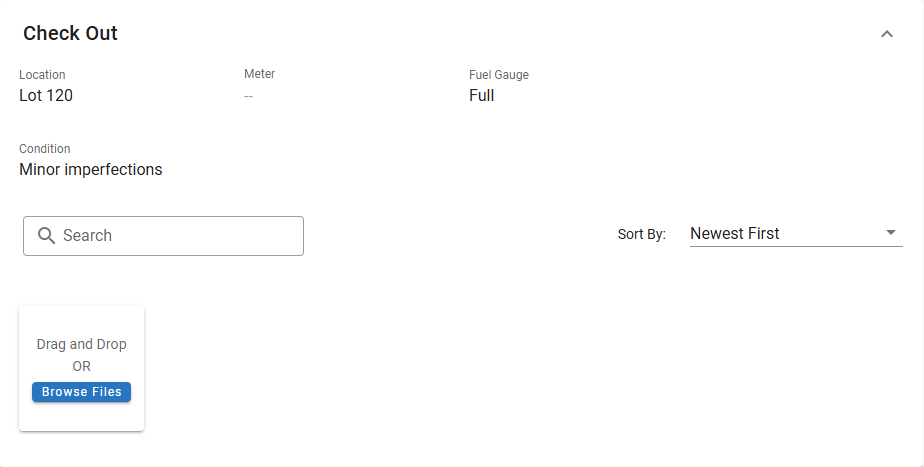The image size is (924, 467).
Task: Click the Location field label
Action: click(x=42, y=75)
